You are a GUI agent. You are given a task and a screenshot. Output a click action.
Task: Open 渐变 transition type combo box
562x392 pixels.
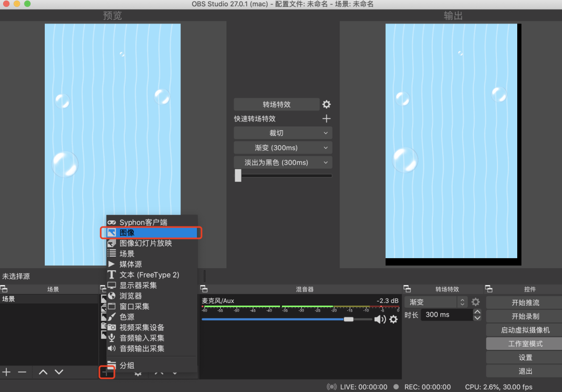click(436, 302)
